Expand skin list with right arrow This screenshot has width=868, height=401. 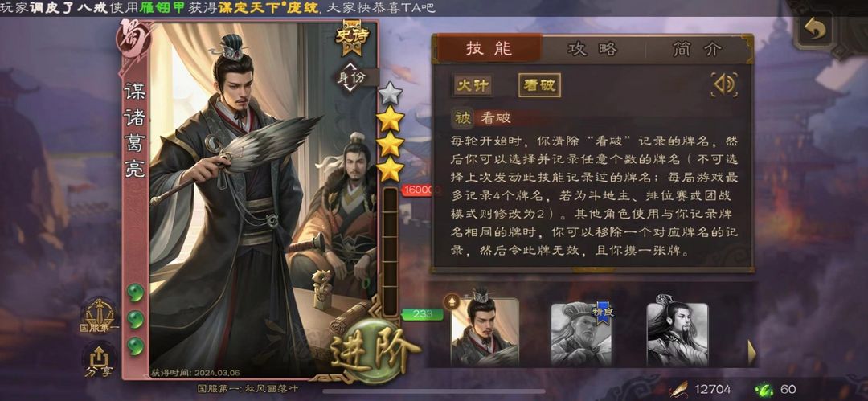pyautogui.click(x=751, y=352)
